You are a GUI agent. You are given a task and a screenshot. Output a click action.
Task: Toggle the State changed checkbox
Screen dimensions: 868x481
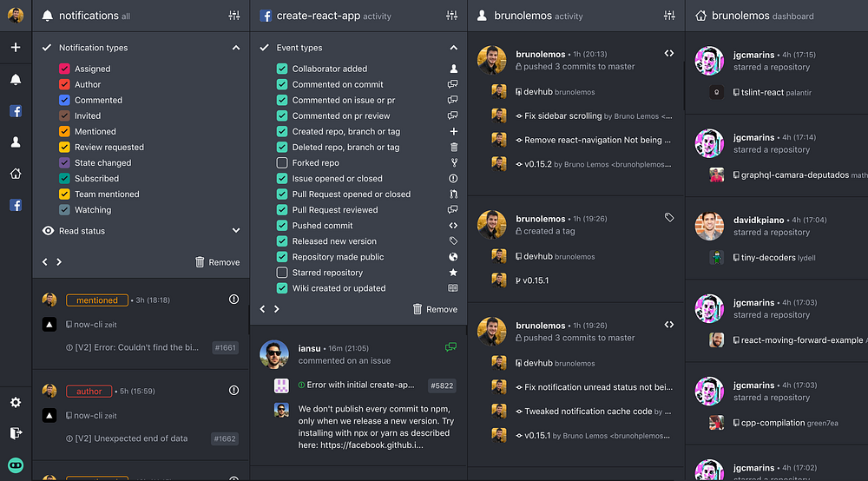[x=64, y=162]
